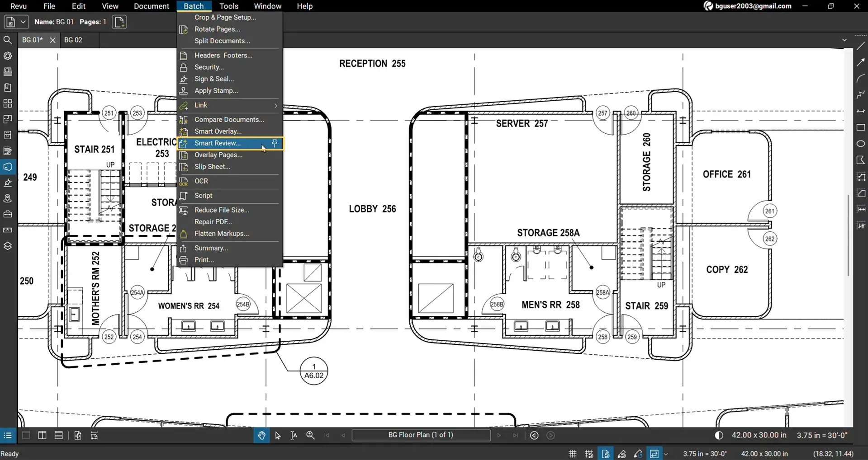Choose Compare Documents from Batch menu

pyautogui.click(x=230, y=120)
